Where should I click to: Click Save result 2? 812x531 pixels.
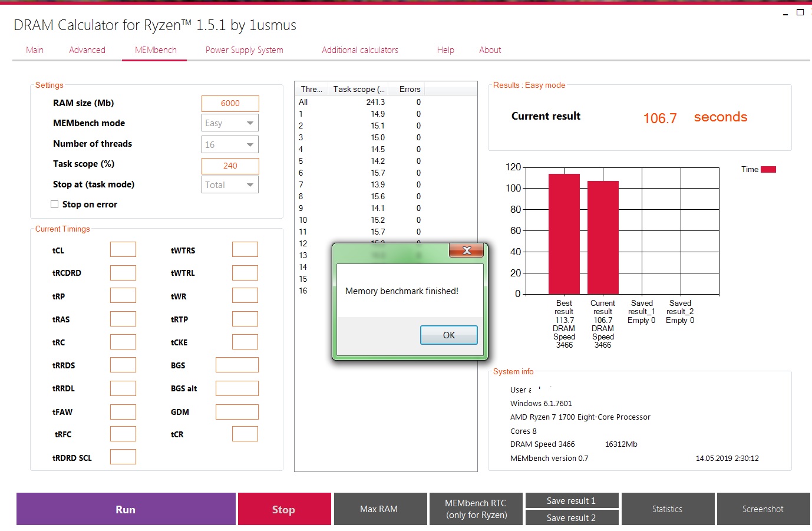[572, 517]
